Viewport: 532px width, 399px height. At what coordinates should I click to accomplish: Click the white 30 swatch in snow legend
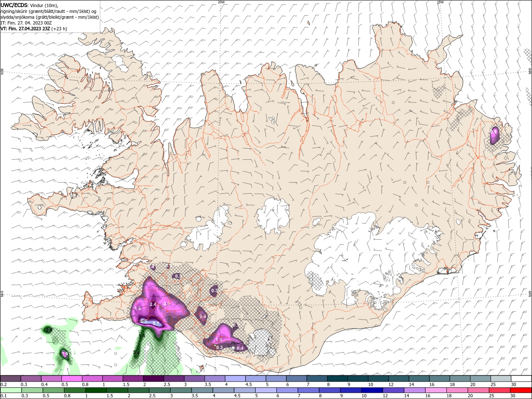[x=521, y=379]
